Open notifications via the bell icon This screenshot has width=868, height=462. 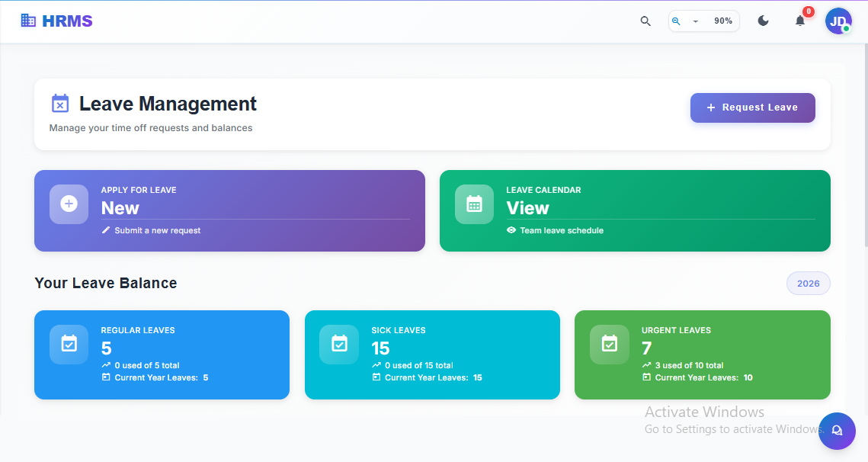click(x=800, y=21)
